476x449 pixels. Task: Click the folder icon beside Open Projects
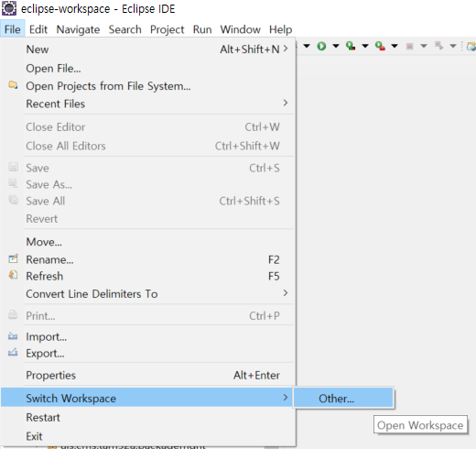[13, 85]
